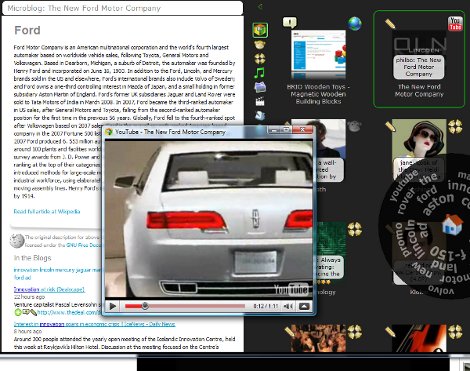Open the crowd photo thumbnail
Screen dimensions: 470x371
click(318, 338)
